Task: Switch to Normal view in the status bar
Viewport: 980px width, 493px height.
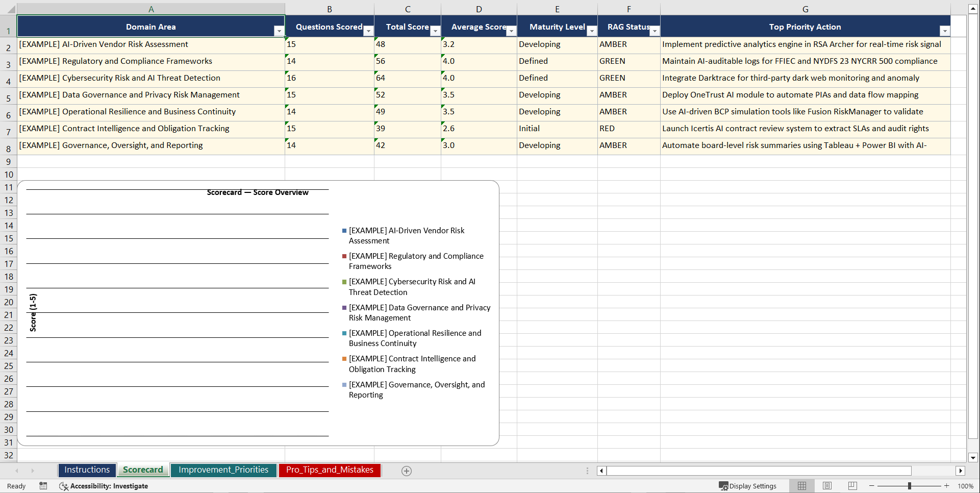Action: coord(801,486)
